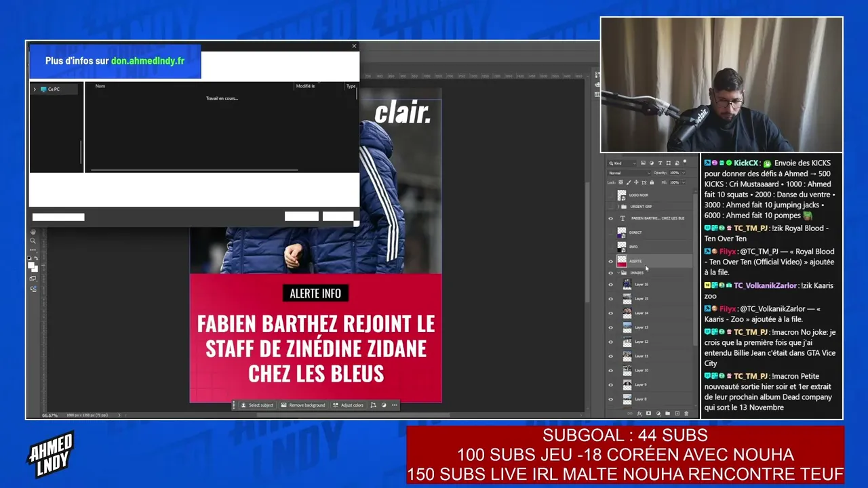Toggle visibility of LOGO NOIR layer
868x488 pixels.
610,195
